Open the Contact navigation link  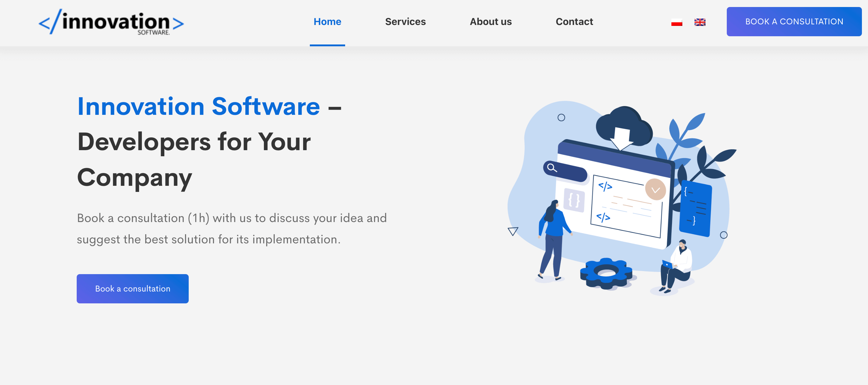575,22
